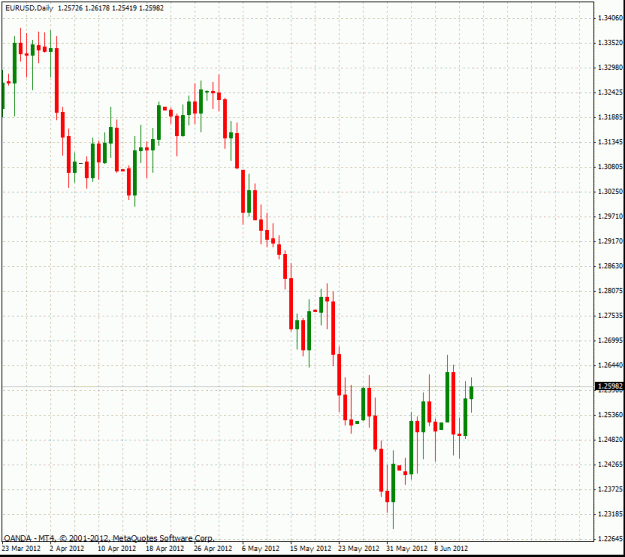Click the 1.23725 price axis label

610,489
